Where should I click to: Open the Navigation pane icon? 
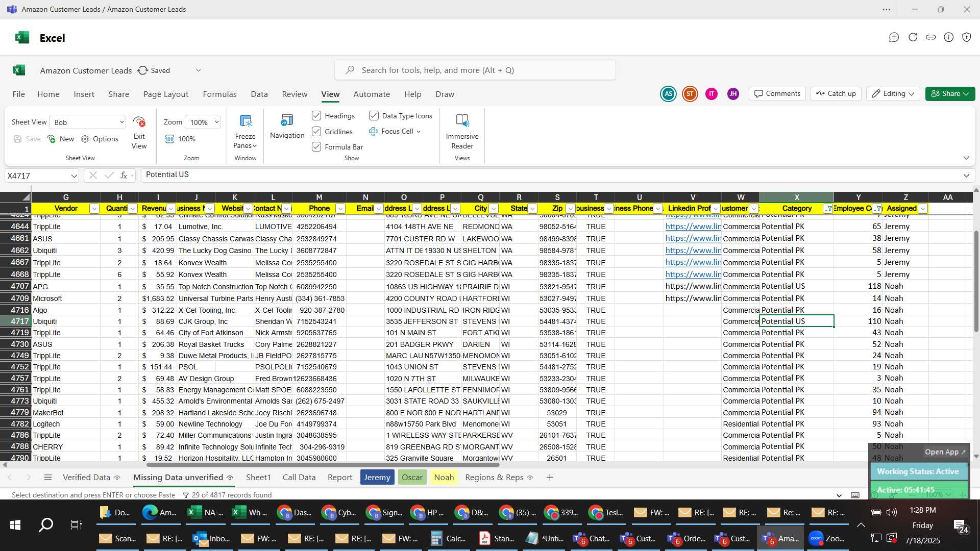pos(287,120)
